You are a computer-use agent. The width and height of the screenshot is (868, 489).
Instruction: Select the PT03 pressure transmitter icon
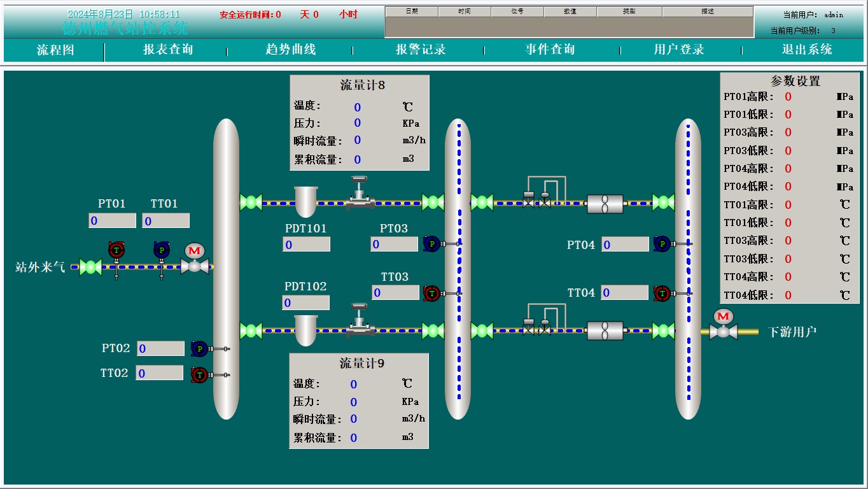431,243
